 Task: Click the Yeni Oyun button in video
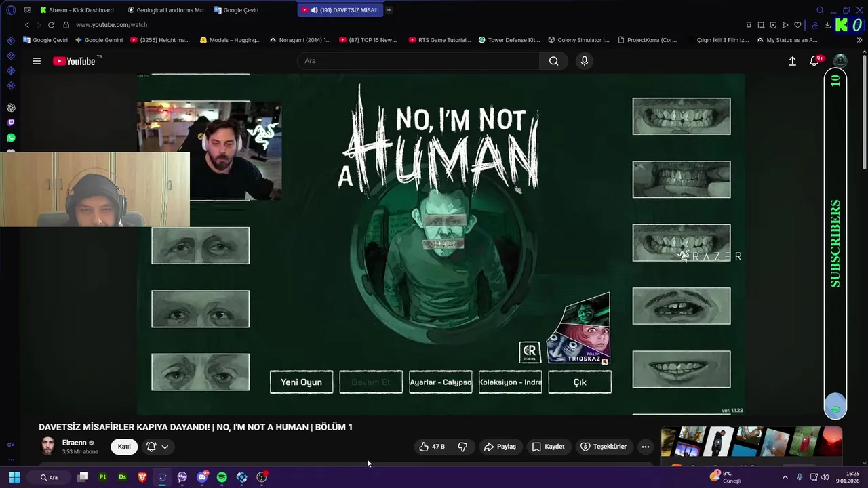[302, 382]
